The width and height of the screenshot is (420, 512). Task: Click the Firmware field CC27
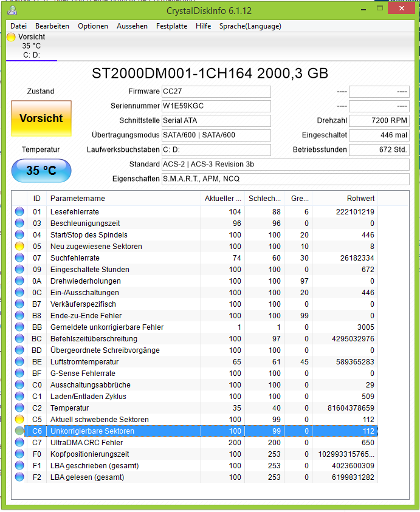pos(216,92)
